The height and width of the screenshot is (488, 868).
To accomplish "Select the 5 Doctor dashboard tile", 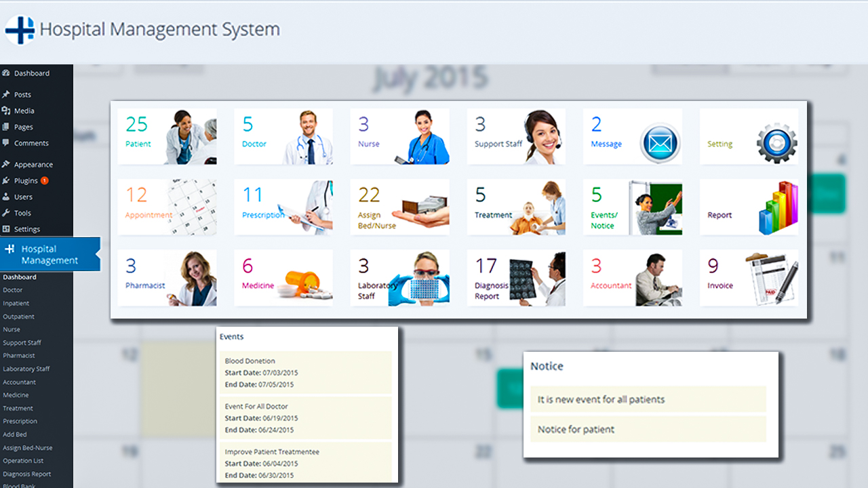I will [x=283, y=136].
